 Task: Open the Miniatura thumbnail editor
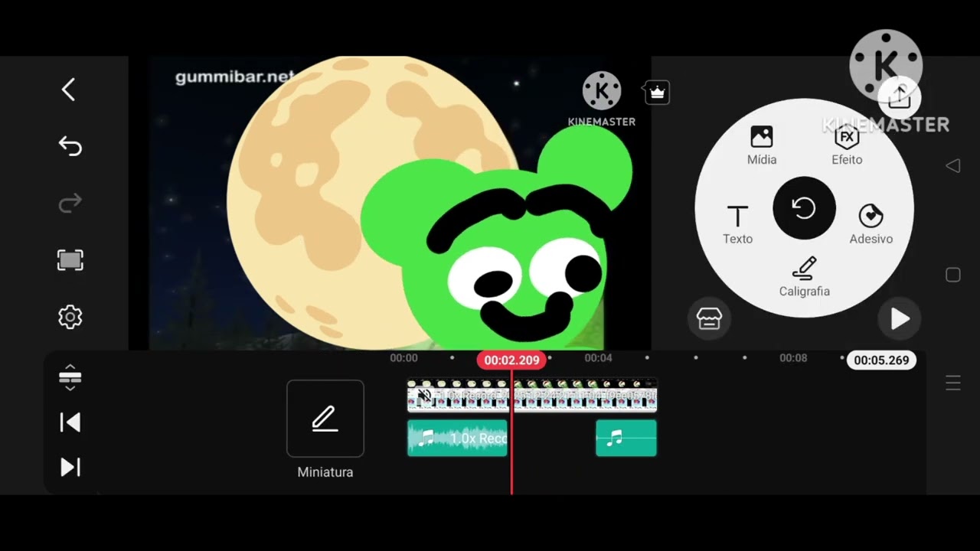tap(325, 419)
